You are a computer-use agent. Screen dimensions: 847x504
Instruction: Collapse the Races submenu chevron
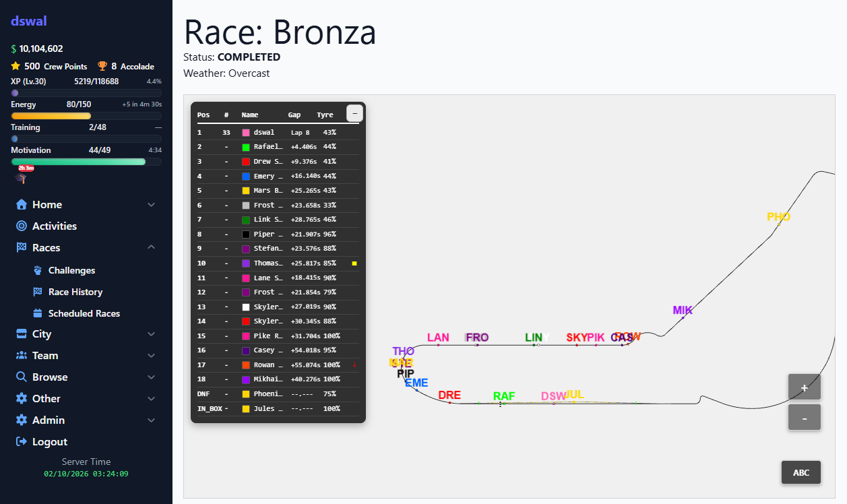[151, 248]
